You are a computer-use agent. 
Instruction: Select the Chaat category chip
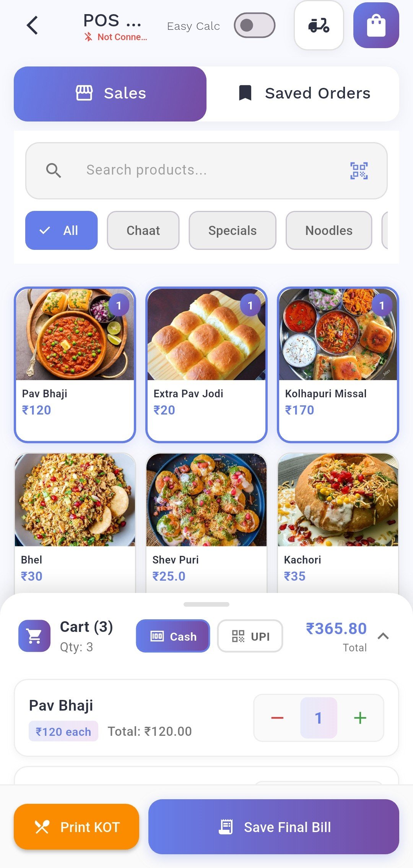coord(143,230)
